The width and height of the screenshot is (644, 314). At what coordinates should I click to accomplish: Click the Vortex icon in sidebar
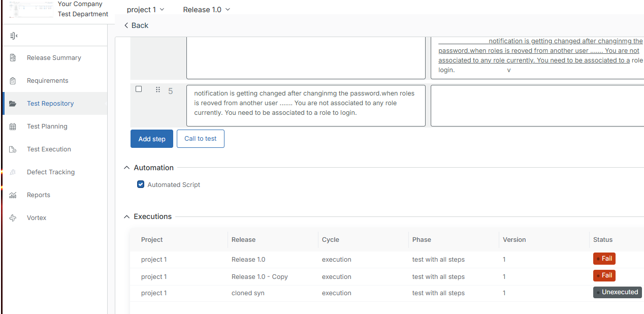(x=13, y=218)
